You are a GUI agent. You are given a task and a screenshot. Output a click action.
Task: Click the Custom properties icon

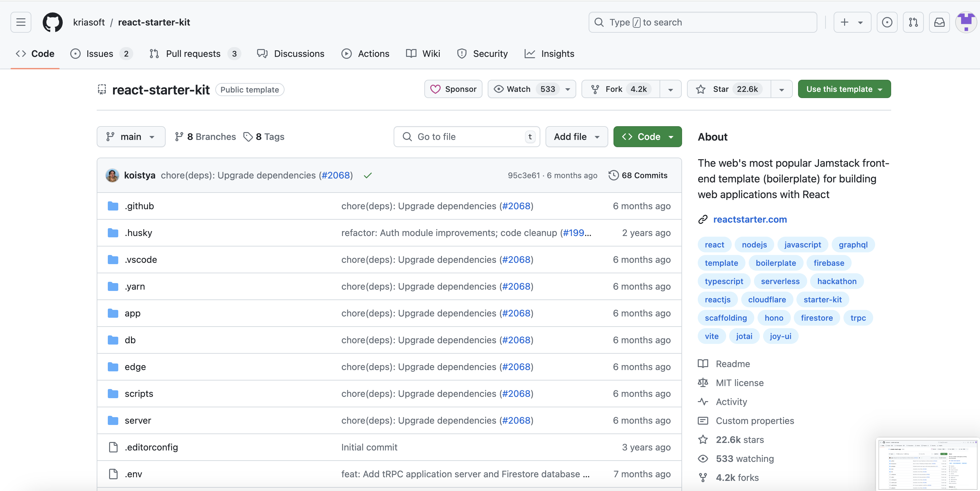point(703,421)
